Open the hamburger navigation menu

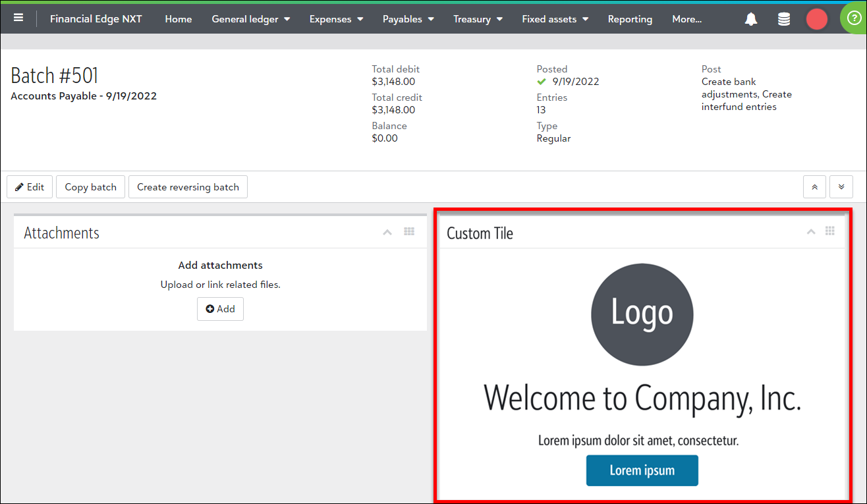point(18,18)
